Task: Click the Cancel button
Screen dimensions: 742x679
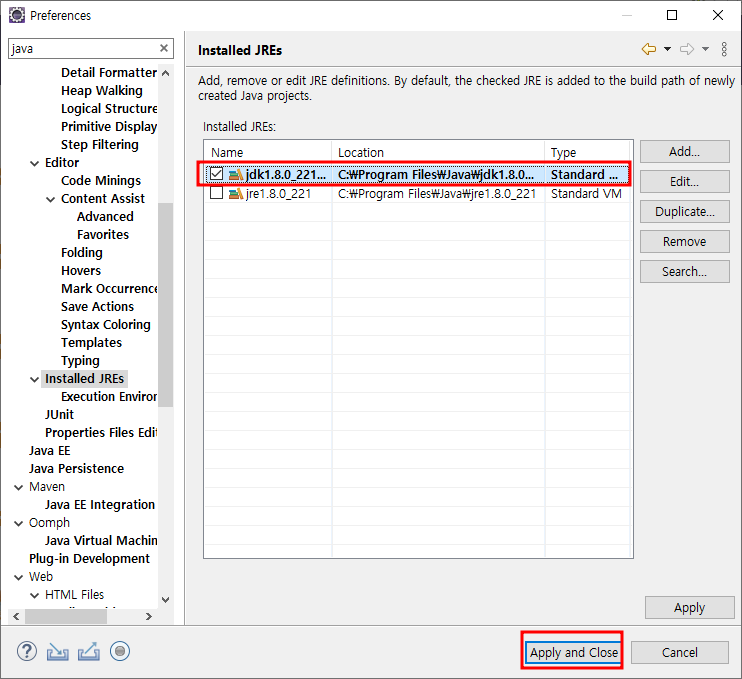Action: click(680, 653)
